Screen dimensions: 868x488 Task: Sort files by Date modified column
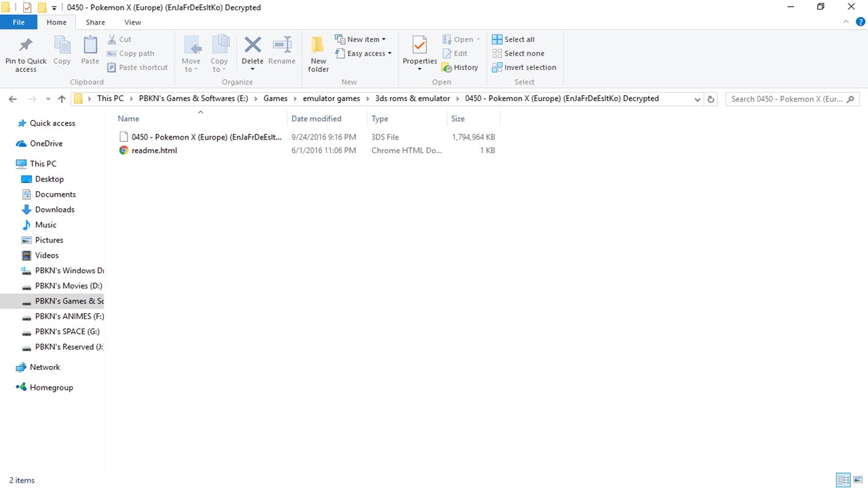316,119
